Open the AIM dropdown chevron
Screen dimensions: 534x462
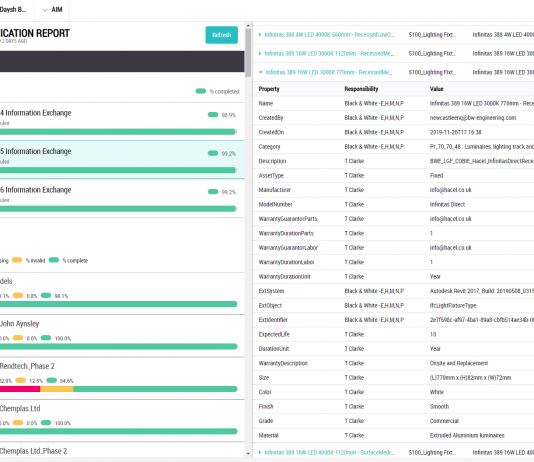coord(45,10)
